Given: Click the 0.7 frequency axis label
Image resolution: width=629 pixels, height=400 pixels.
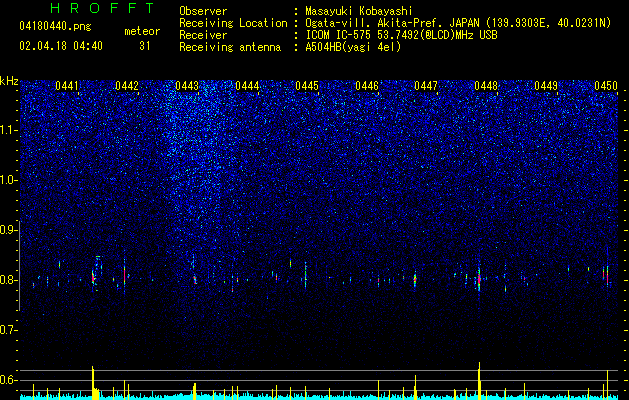Looking at the screenshot, I should [x=8, y=330].
